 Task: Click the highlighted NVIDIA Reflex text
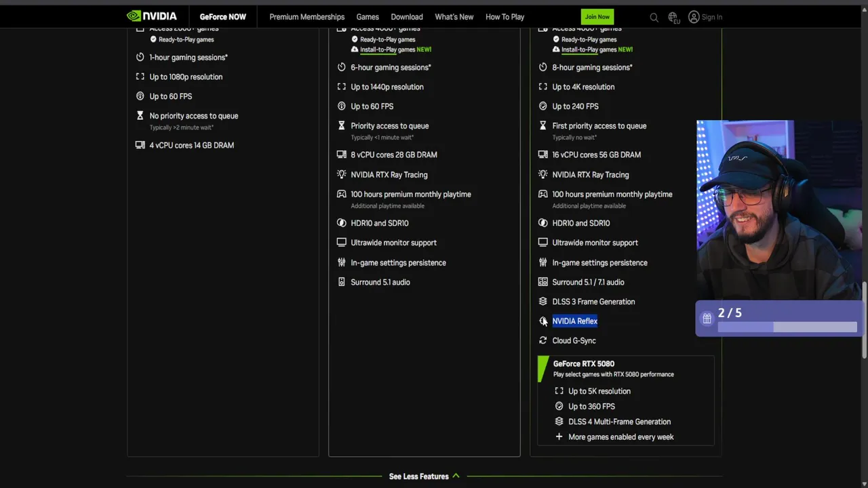575,321
